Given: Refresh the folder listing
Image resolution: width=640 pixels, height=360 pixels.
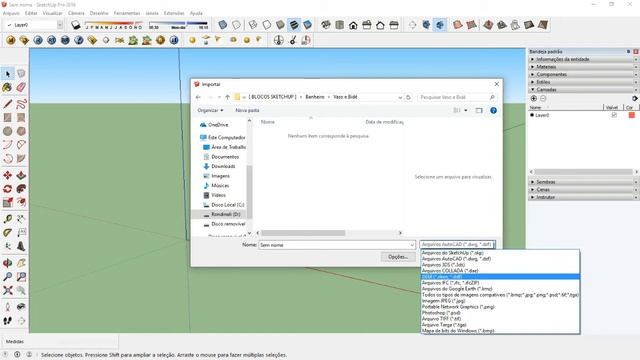Looking at the screenshot, I should (408, 97).
